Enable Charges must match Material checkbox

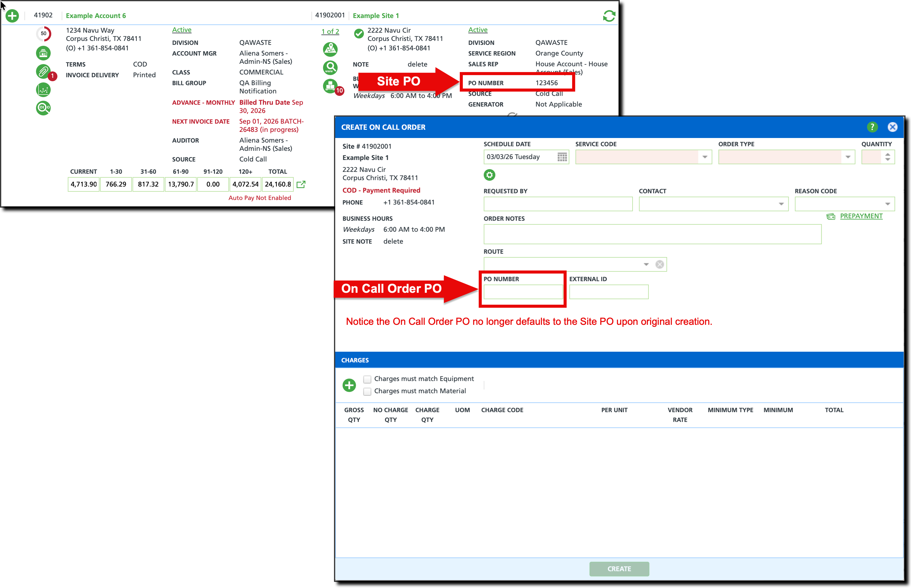[x=367, y=391]
